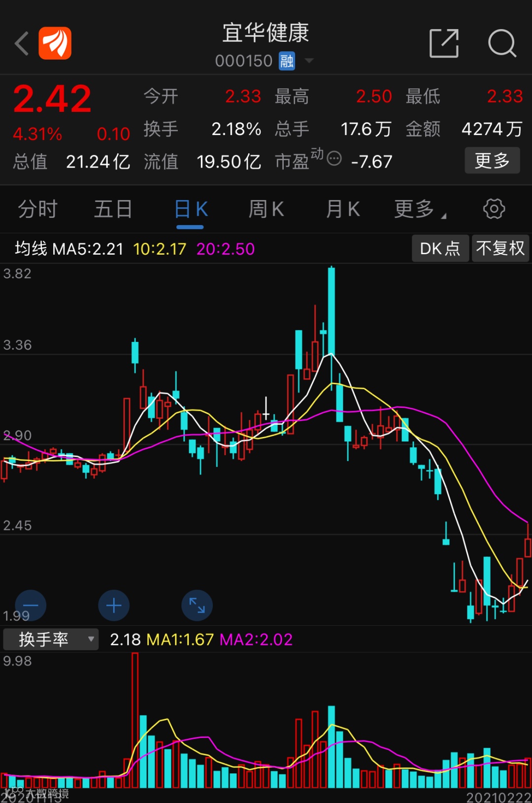Open the search magnifier icon

point(502,43)
